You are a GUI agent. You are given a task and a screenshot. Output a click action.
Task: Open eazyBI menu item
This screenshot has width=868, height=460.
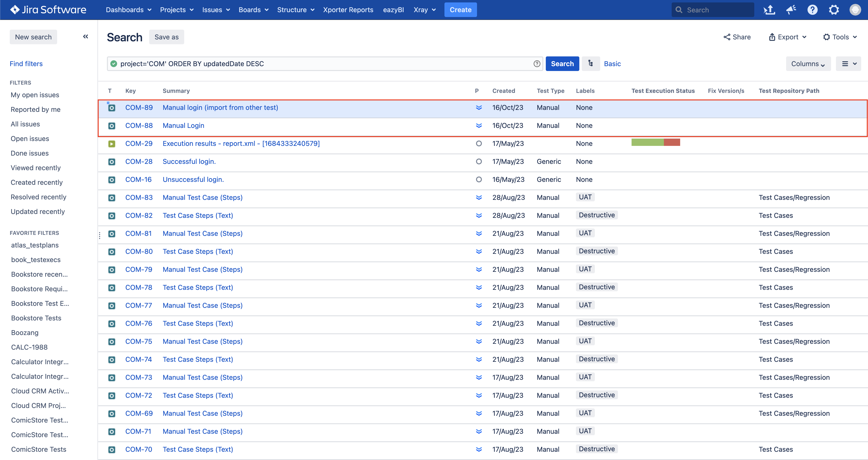tap(393, 10)
